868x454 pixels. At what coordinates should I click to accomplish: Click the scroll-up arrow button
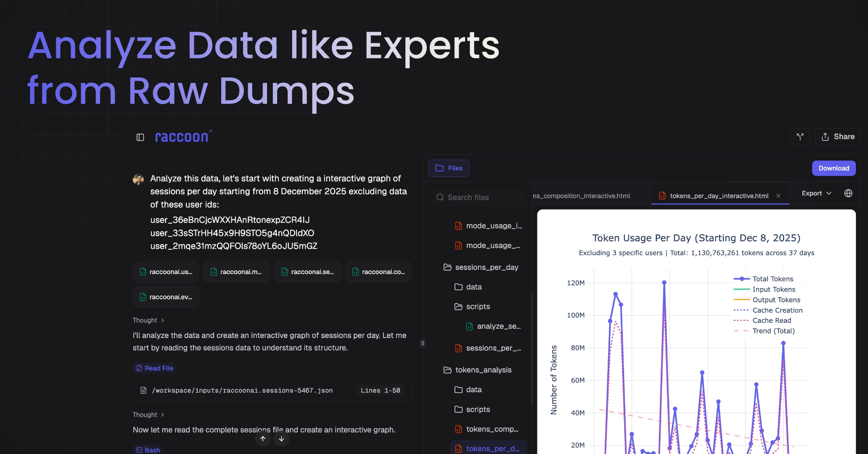pos(263,439)
